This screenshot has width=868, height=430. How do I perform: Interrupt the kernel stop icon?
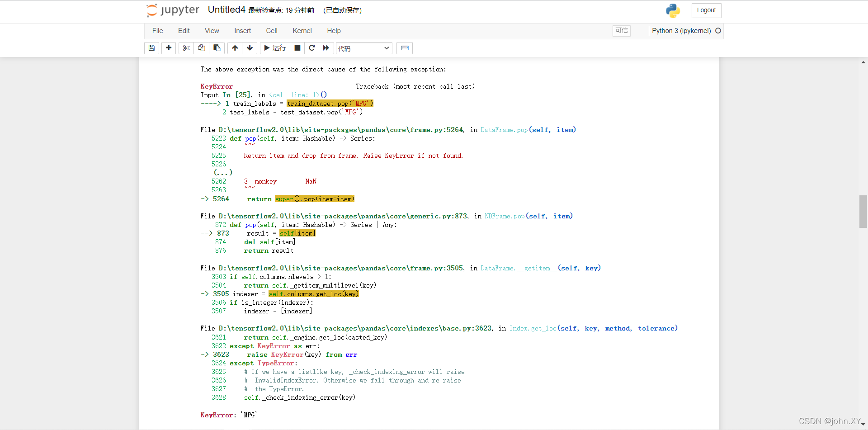coord(297,48)
